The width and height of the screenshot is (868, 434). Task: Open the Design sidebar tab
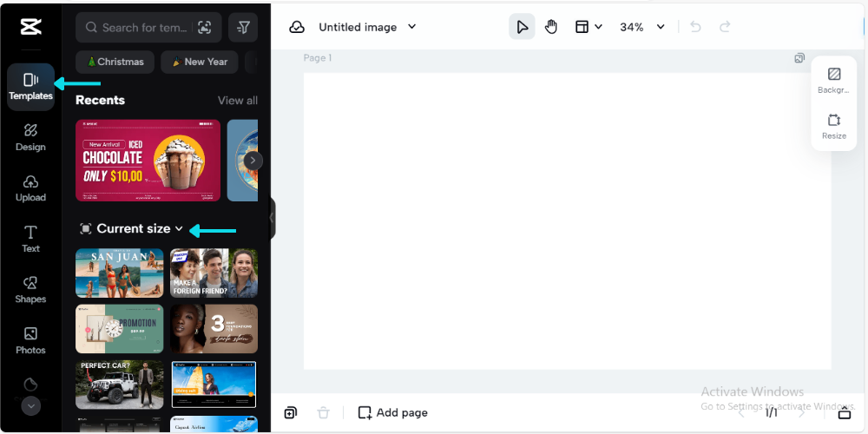coord(30,138)
